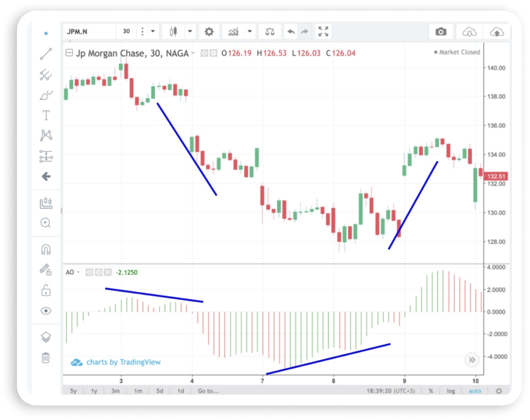Image resolution: width=530 pixels, height=420 pixels.
Task: Click the high value H126.53
Action: (271, 53)
